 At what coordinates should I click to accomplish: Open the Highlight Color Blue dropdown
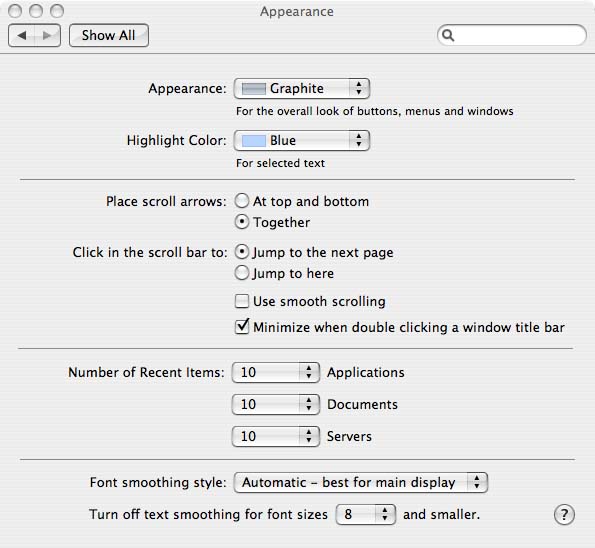click(x=302, y=140)
